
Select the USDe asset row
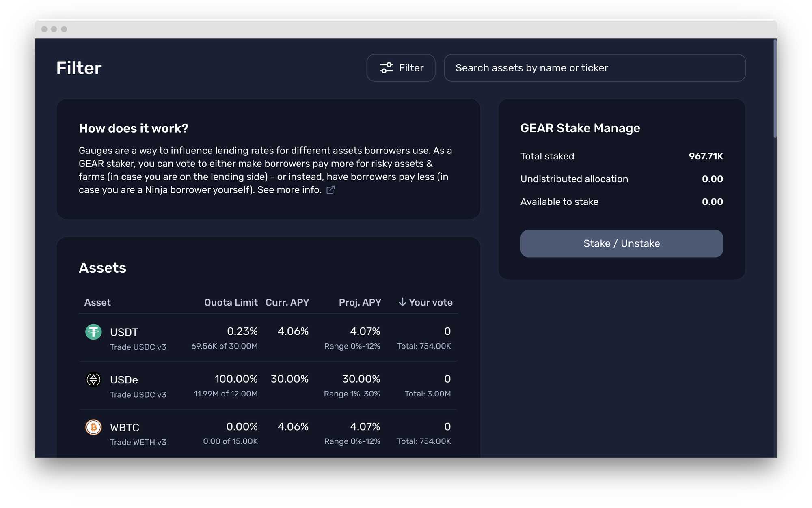coord(268,385)
